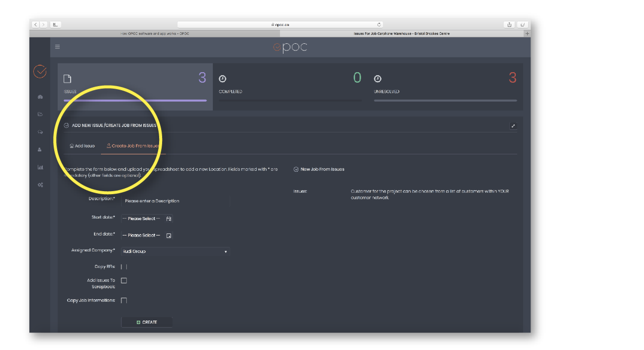Expand the panel with fullscreen arrows icon
This screenshot has height=350, width=644.
pyautogui.click(x=513, y=126)
